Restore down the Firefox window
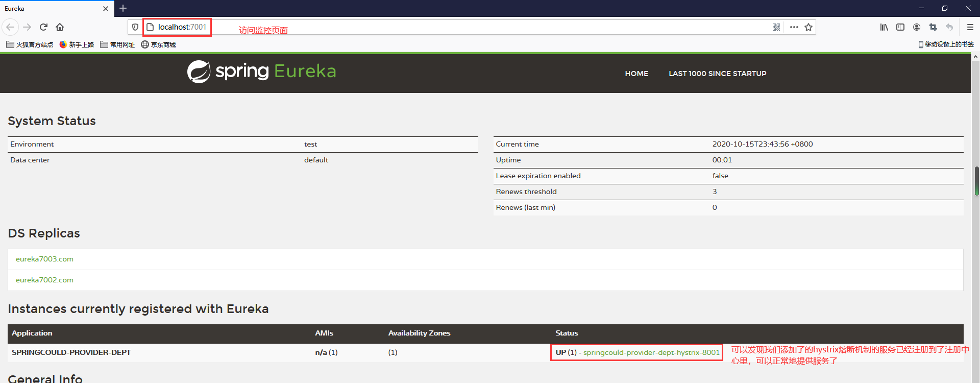The image size is (980, 383). pos(945,8)
